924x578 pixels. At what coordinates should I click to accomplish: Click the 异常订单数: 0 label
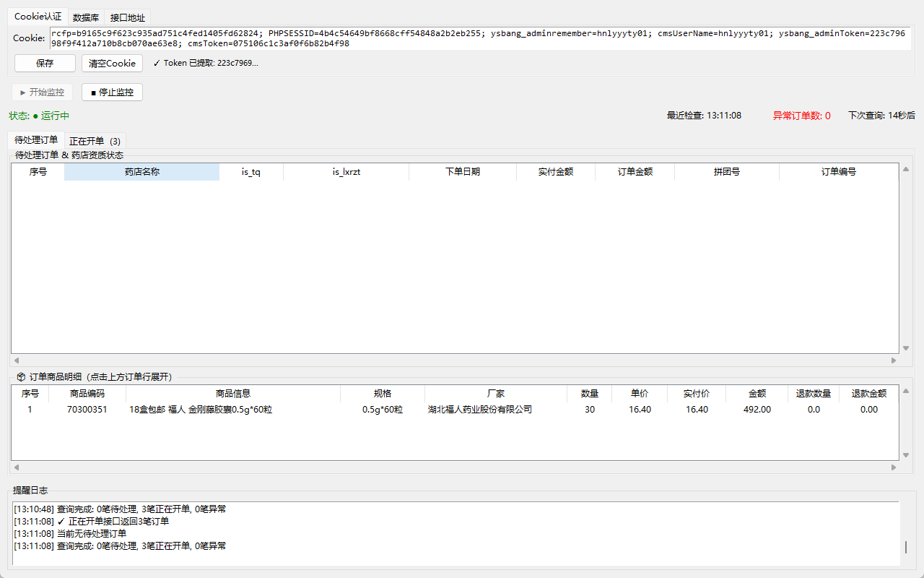click(802, 116)
